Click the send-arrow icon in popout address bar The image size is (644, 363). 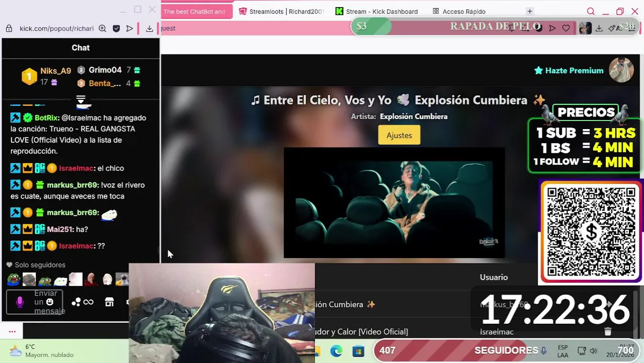[x=130, y=29]
